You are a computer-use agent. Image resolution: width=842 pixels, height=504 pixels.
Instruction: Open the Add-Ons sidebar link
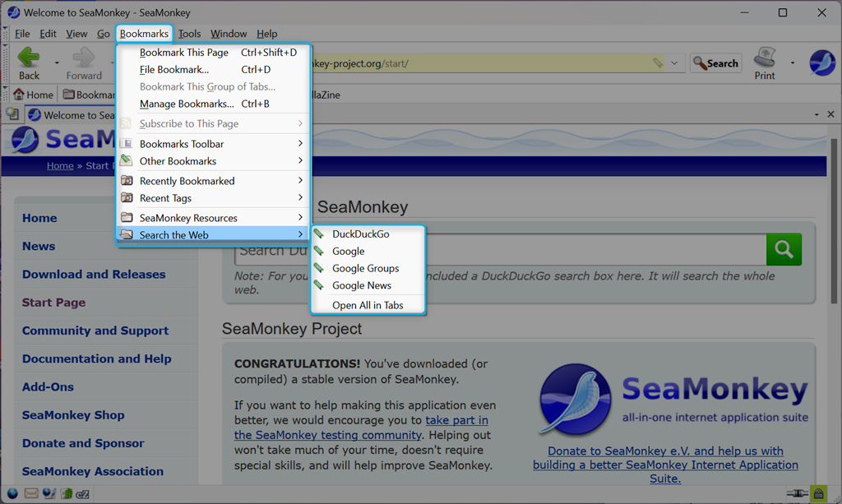(x=48, y=387)
